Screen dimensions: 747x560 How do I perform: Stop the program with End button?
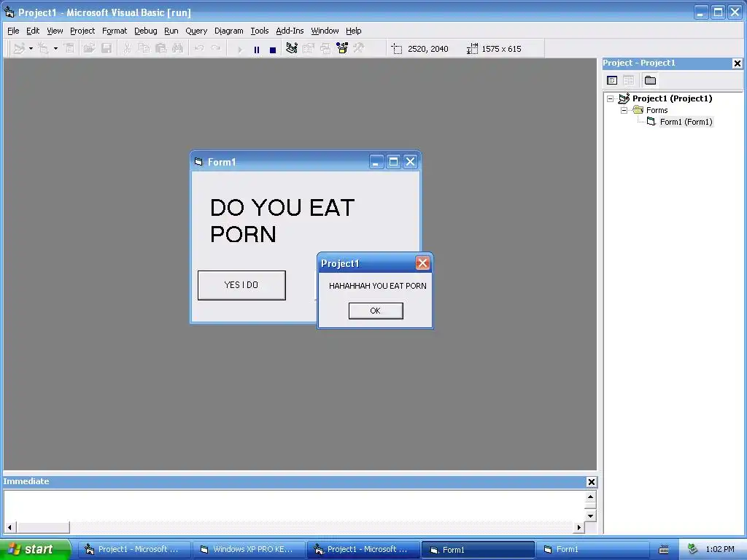point(273,50)
